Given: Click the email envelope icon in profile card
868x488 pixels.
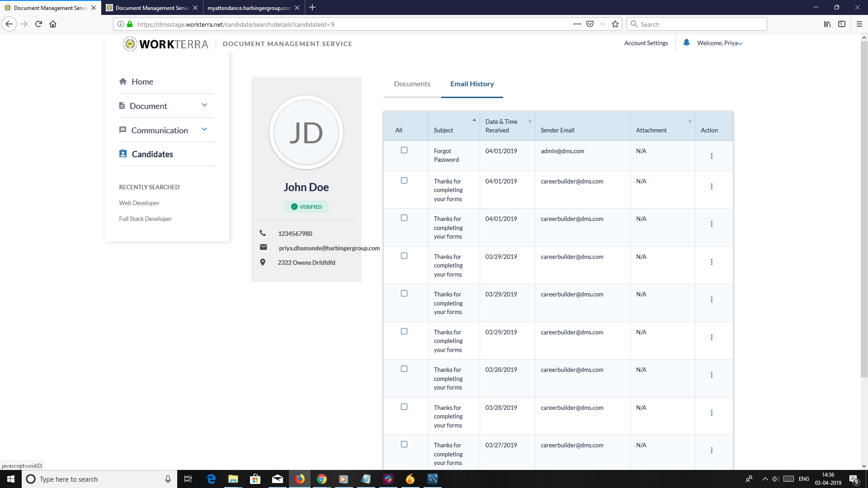Looking at the screenshot, I should (x=263, y=247).
